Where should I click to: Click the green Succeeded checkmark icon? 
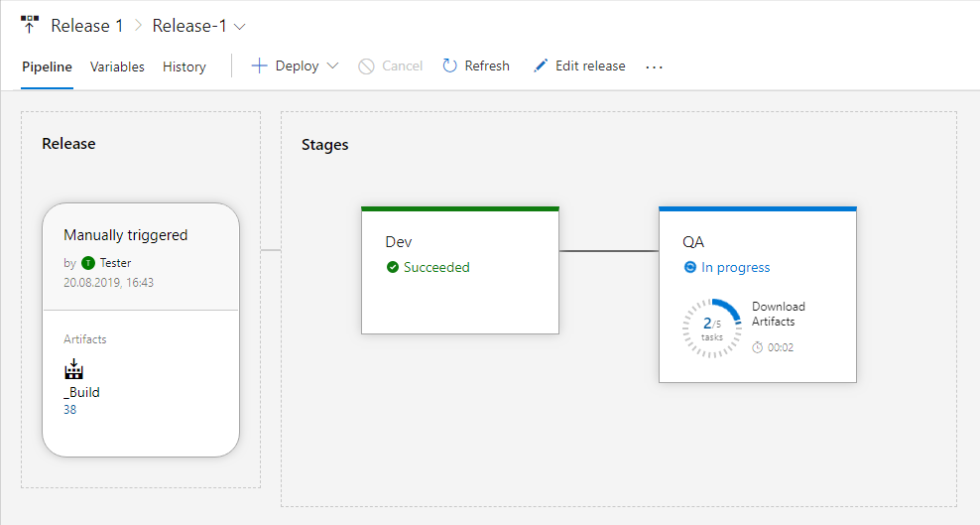click(393, 267)
